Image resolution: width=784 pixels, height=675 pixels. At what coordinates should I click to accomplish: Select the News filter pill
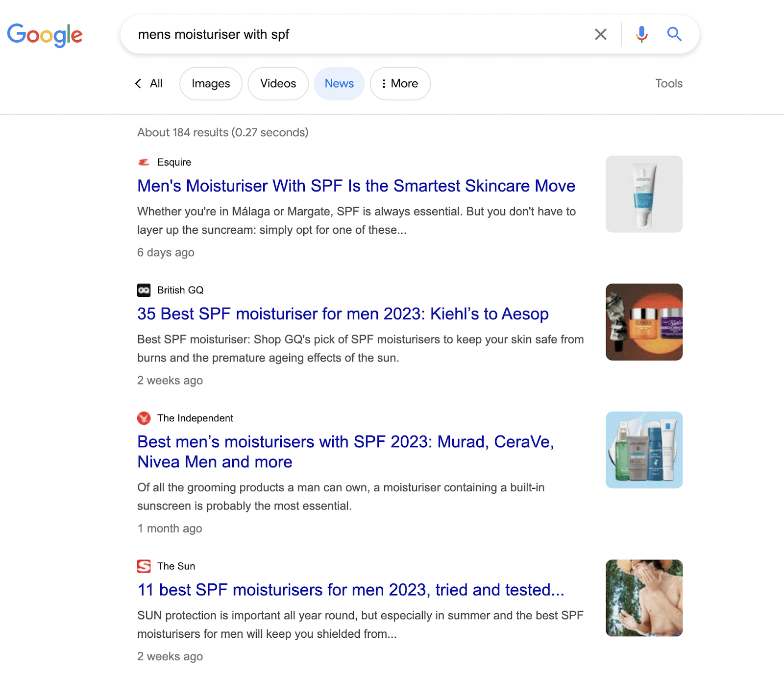point(339,83)
